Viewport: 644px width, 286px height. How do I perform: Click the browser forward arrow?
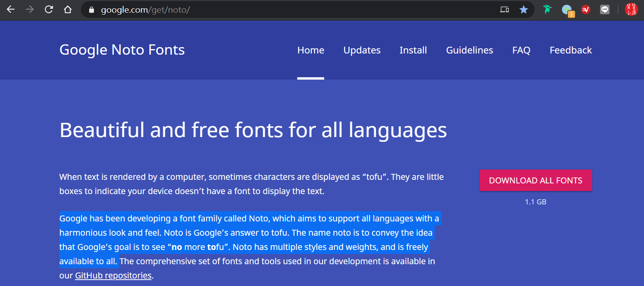[30, 10]
